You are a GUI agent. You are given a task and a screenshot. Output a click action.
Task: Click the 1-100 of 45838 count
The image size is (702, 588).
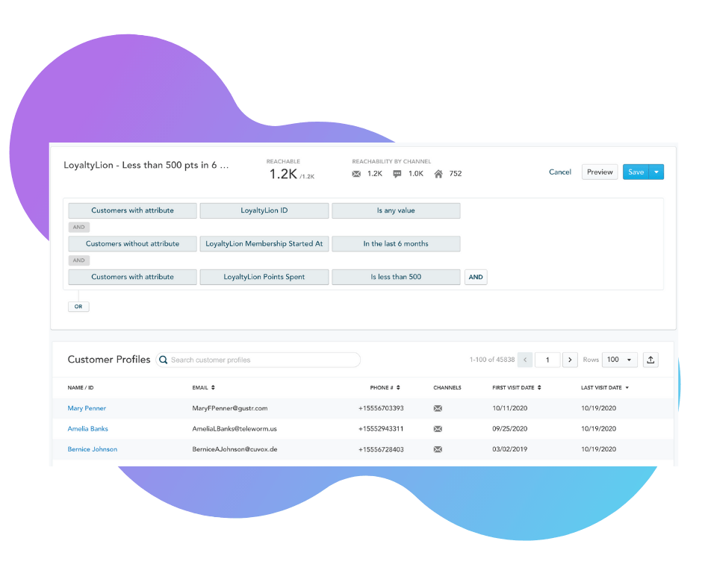coord(492,360)
